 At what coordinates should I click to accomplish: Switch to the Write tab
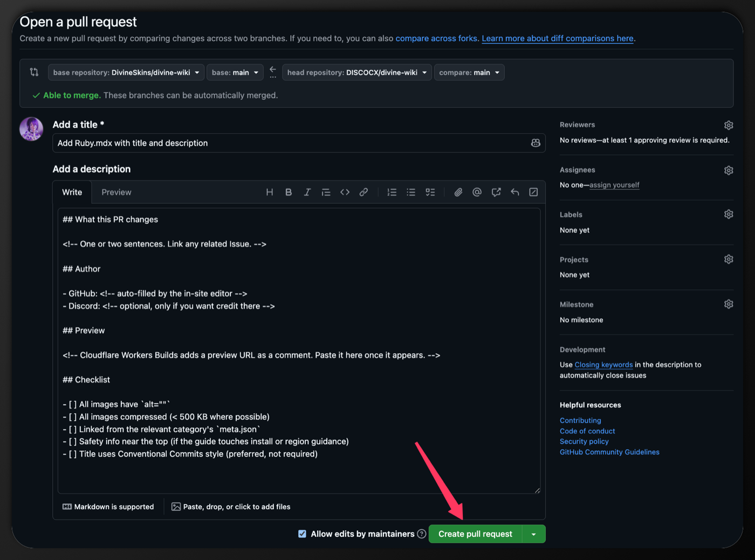pos(72,192)
